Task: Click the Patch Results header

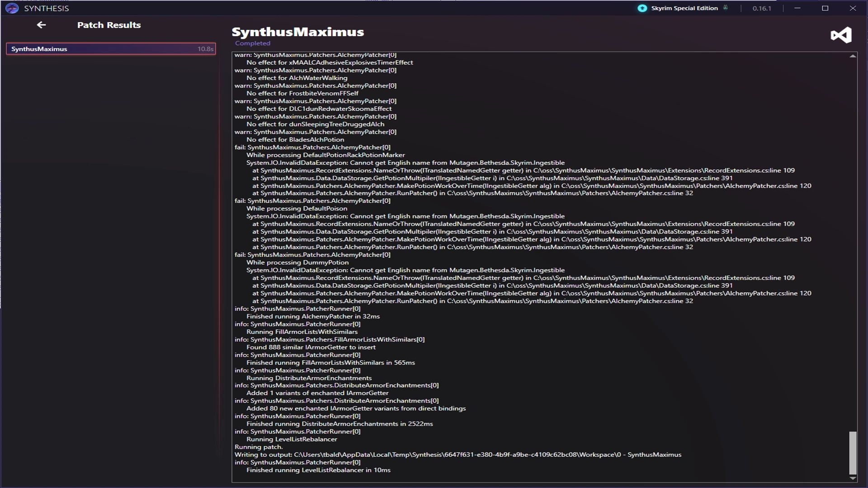Action: (109, 25)
